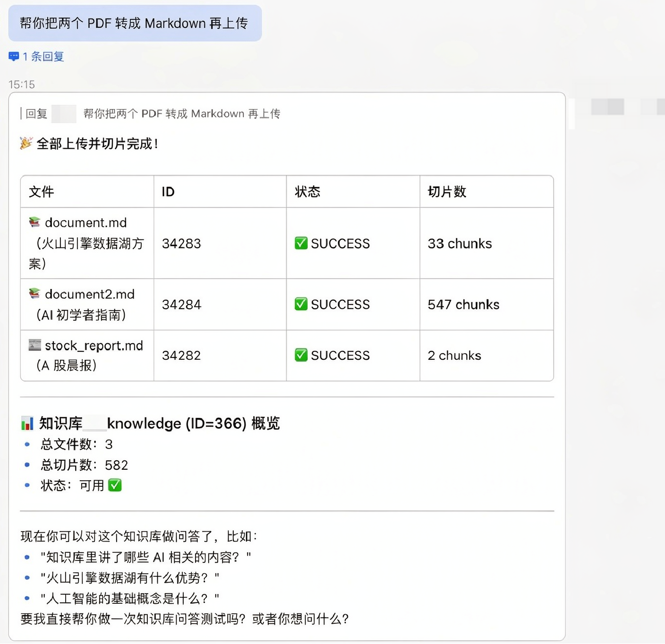
Task: Click the books emoji beside document2.md
Action: (34, 294)
